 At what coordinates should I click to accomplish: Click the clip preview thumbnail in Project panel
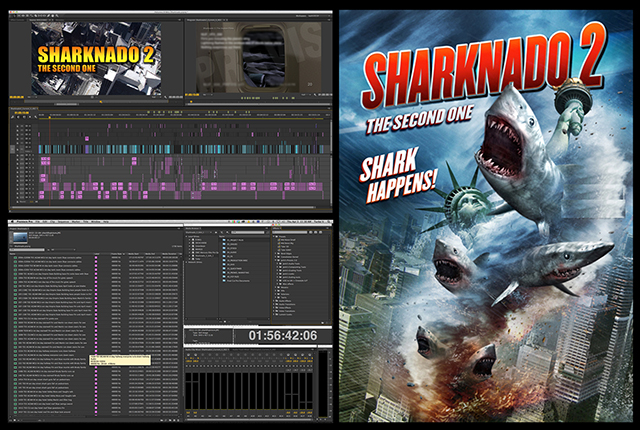click(x=20, y=238)
